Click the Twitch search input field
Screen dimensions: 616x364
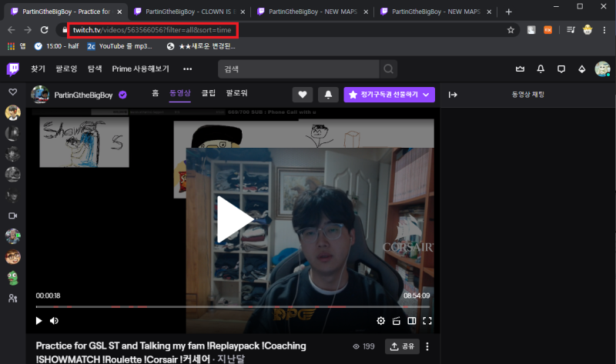[299, 69]
